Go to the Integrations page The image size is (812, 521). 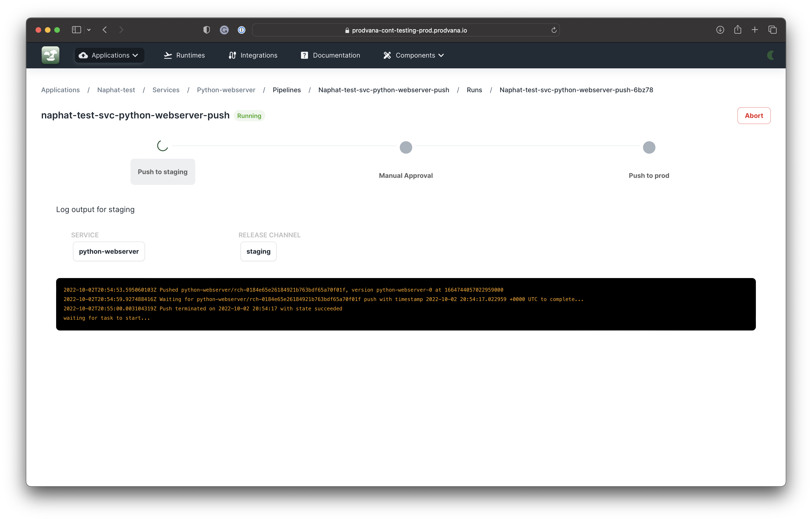(253, 55)
